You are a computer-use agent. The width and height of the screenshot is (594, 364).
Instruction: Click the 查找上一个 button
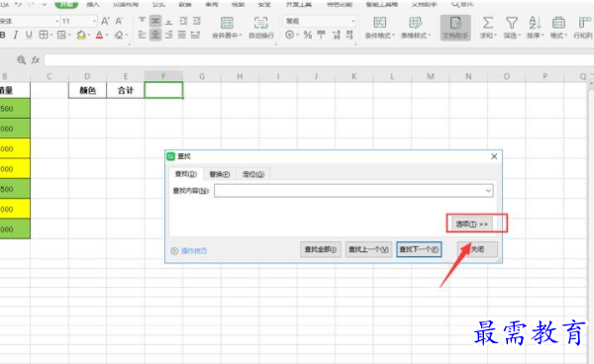coord(368,249)
